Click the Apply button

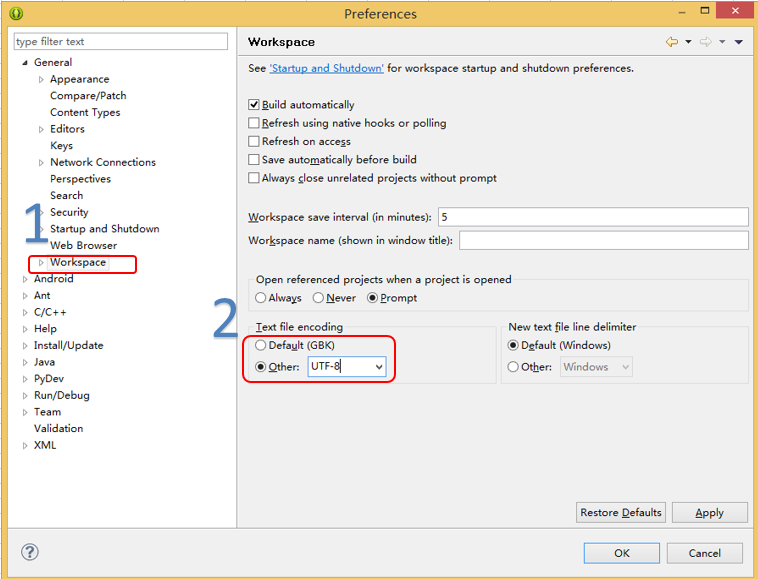point(709,512)
